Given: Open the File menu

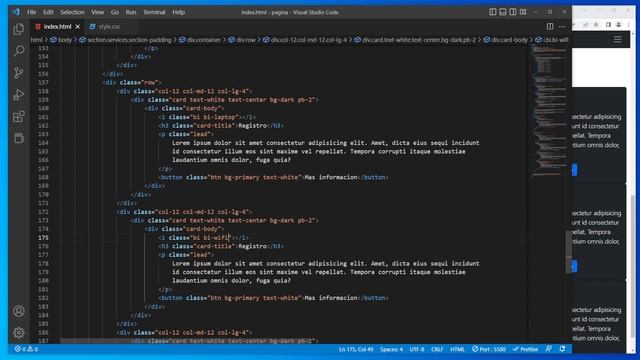Looking at the screenshot, I should click(32, 12).
